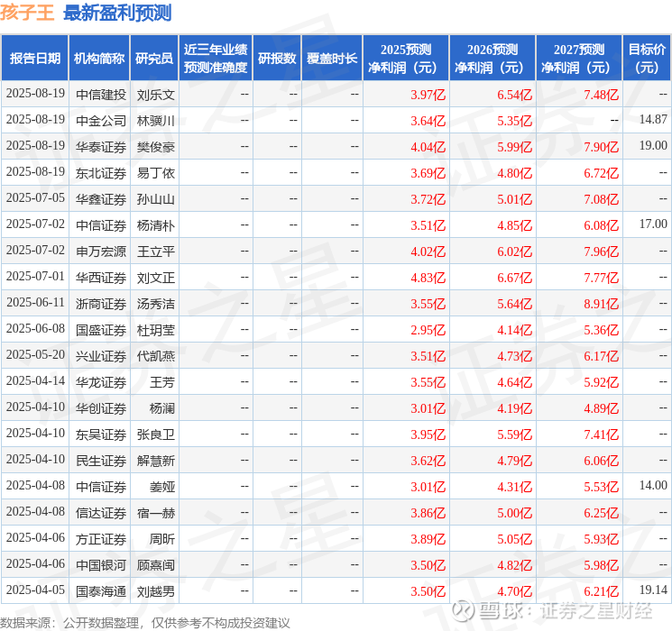Select analyst 张良卫
672x631 pixels.
click(x=156, y=434)
